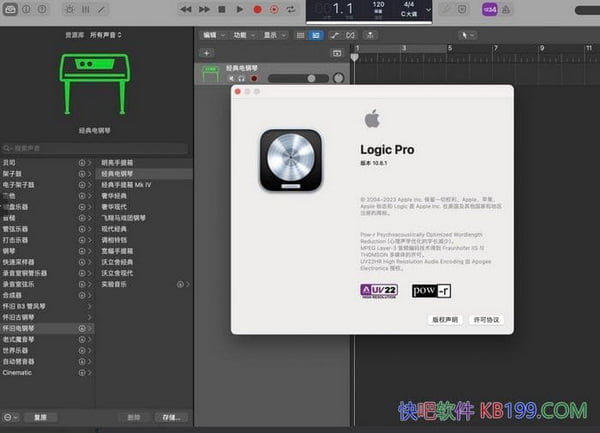Expand the 显示 dropdown menu
Viewport: 600px width, 433px height.
(x=273, y=34)
